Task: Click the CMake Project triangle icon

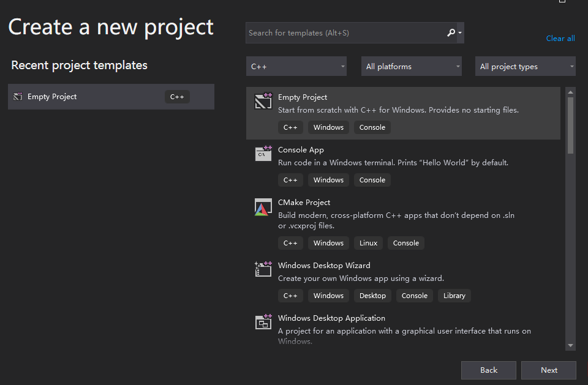Action: [263, 207]
